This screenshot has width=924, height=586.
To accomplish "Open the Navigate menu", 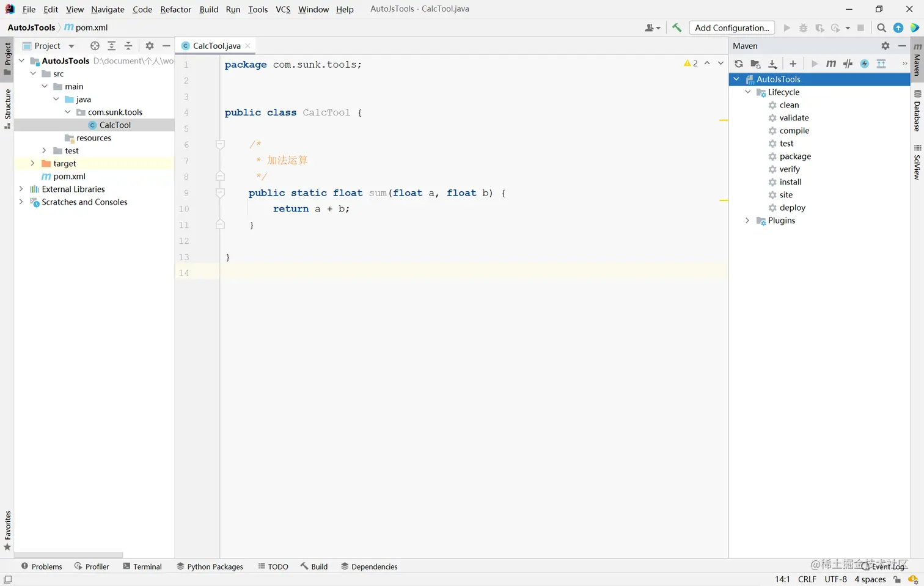I will 108,9.
